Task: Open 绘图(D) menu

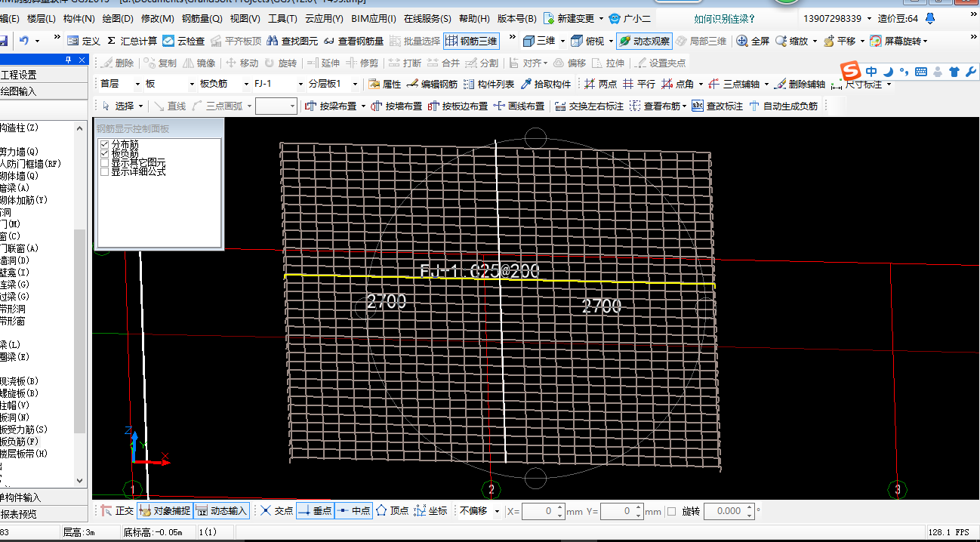Action: coord(117,18)
